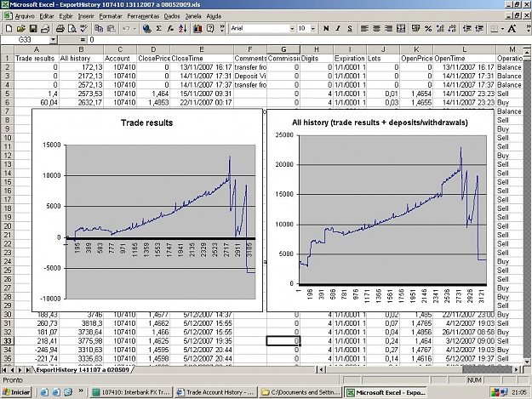The width and height of the screenshot is (532, 399).
Task: Open the Name Box dropdown arrow
Action: coord(53,40)
